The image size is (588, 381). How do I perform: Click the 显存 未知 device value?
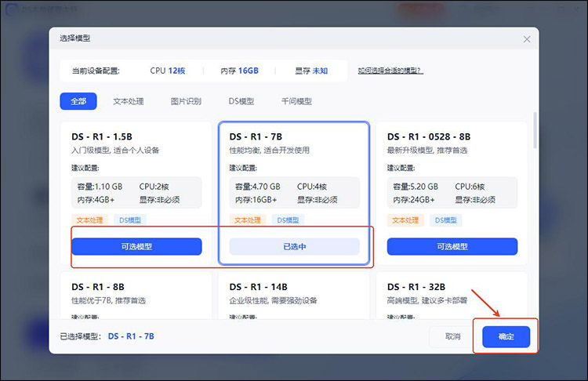click(x=311, y=71)
